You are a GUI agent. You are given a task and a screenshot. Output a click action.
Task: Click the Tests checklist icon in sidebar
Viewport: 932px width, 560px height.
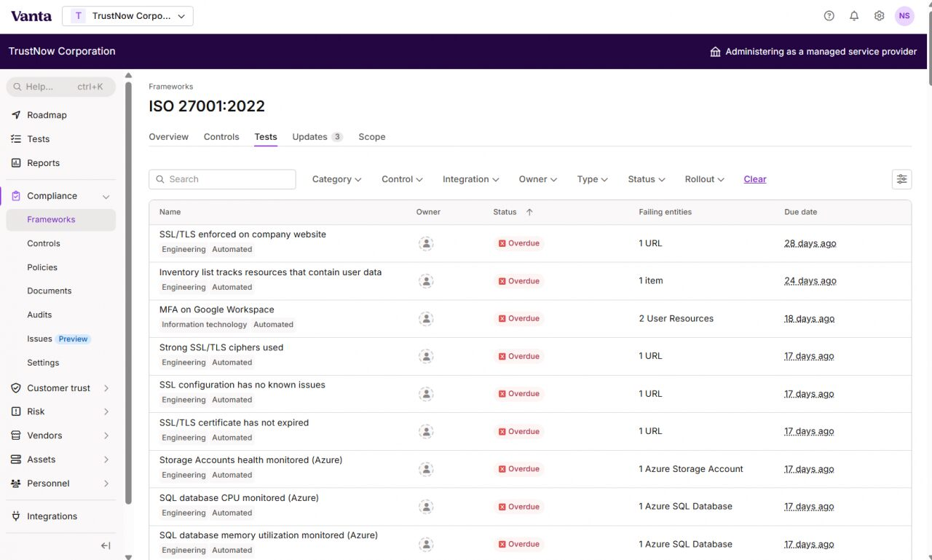point(16,139)
